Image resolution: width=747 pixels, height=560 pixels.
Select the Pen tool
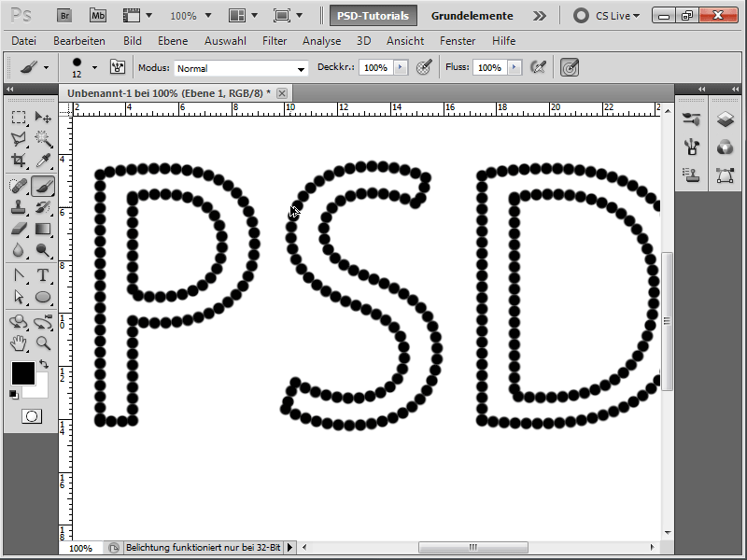19,275
